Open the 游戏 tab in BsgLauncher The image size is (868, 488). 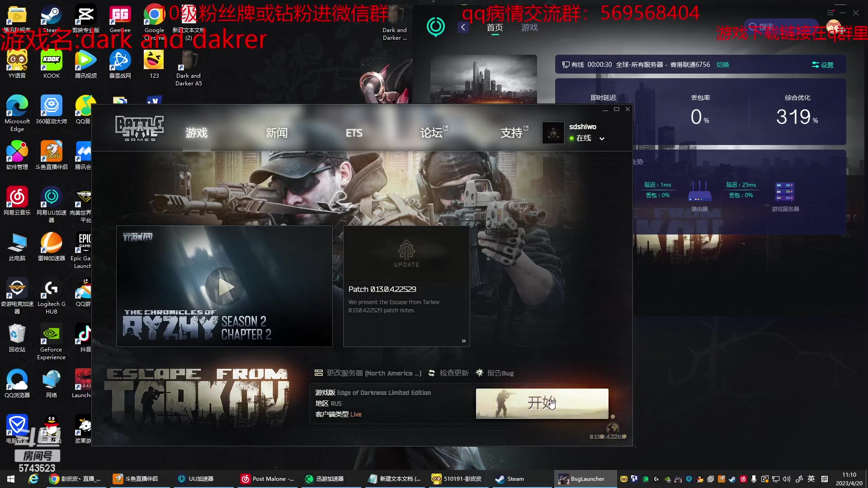pyautogui.click(x=196, y=133)
